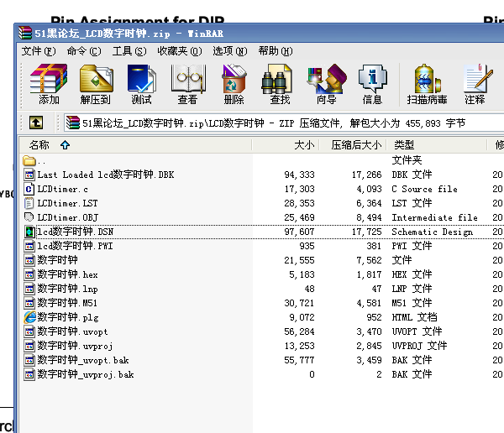Open the 查看 (View) toolbar tool
This screenshot has height=433, width=504.
click(187, 84)
